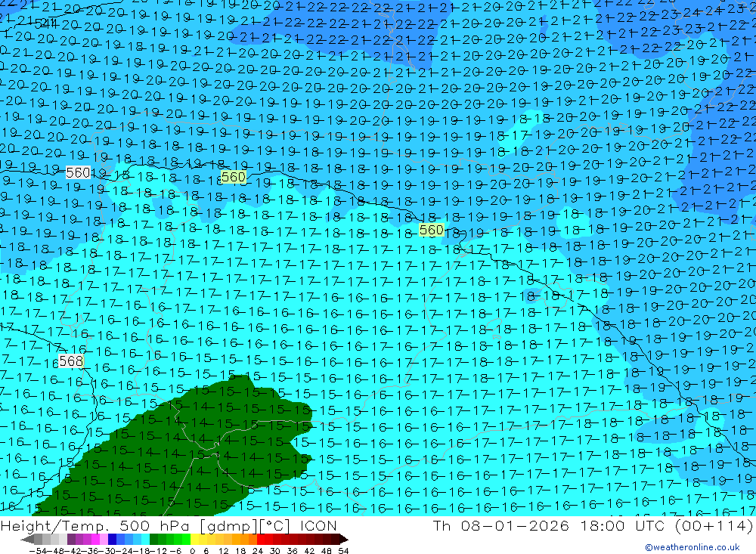
Task: Click the gray left arrow end of legend
Action: [x=27, y=539]
